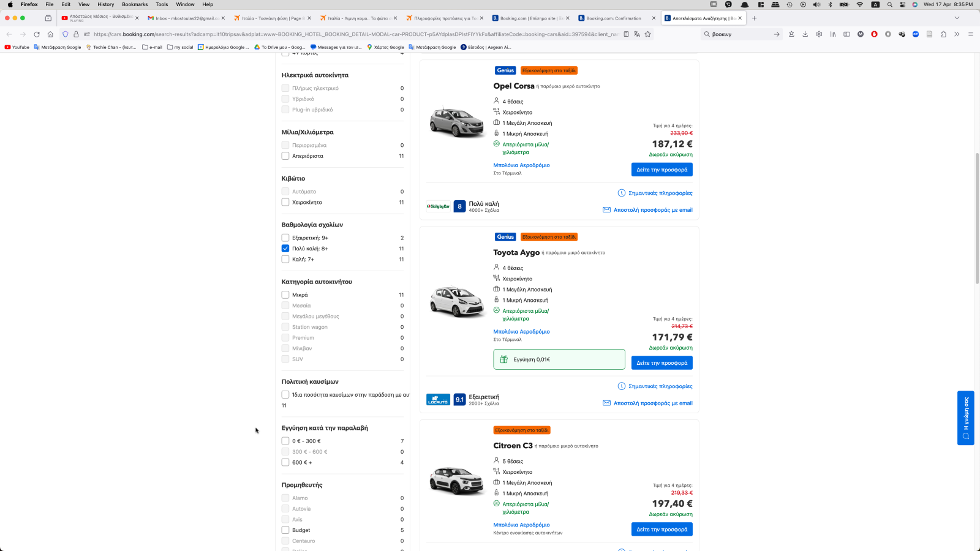This screenshot has width=980, height=551.
Task: Tick the Εξαιρετική: 9+ rating checkbox
Action: point(285,238)
